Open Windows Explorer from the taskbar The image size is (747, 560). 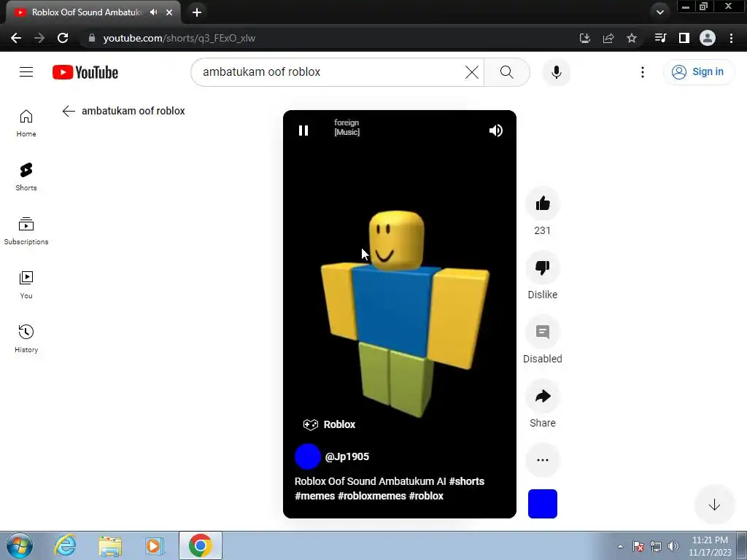tap(110, 545)
